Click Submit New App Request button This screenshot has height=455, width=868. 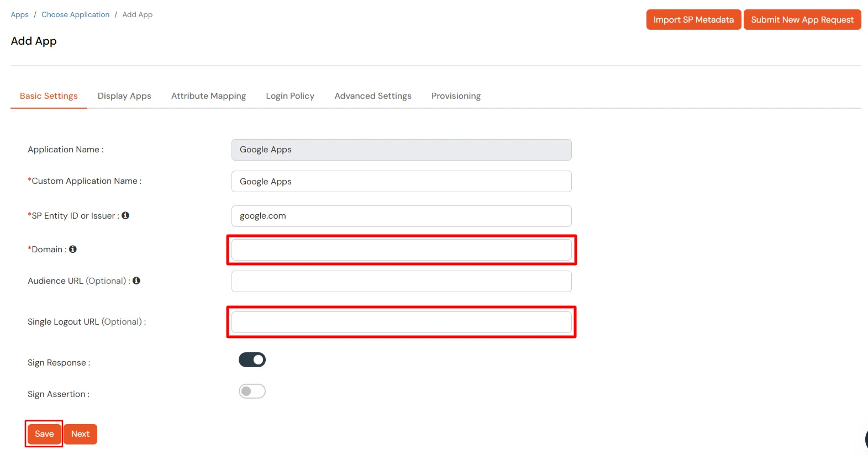tap(802, 20)
